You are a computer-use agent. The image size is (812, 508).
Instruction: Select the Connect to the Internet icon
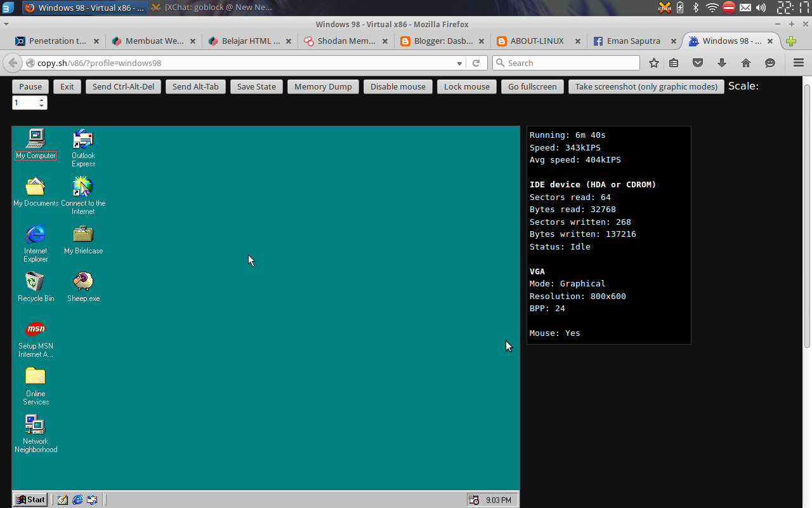point(83,196)
